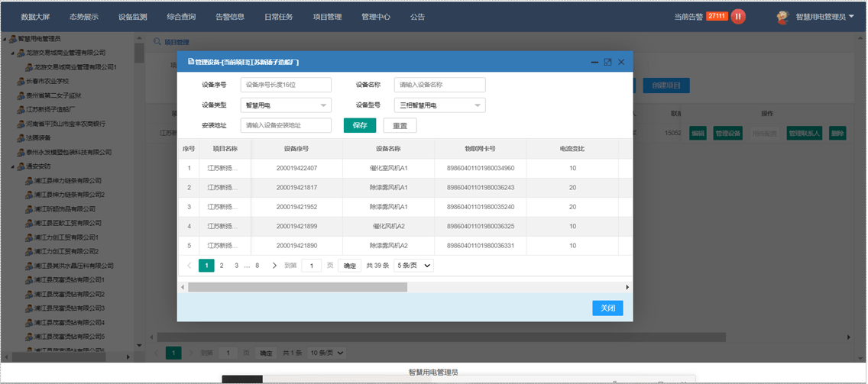Click the green 保存 button
868x384 pixels.
[x=360, y=126]
